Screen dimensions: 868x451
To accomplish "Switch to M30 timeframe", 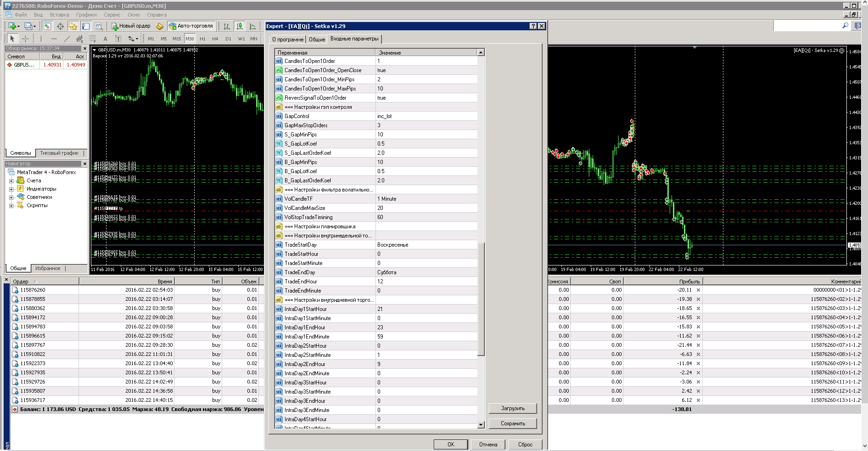I will pos(190,39).
